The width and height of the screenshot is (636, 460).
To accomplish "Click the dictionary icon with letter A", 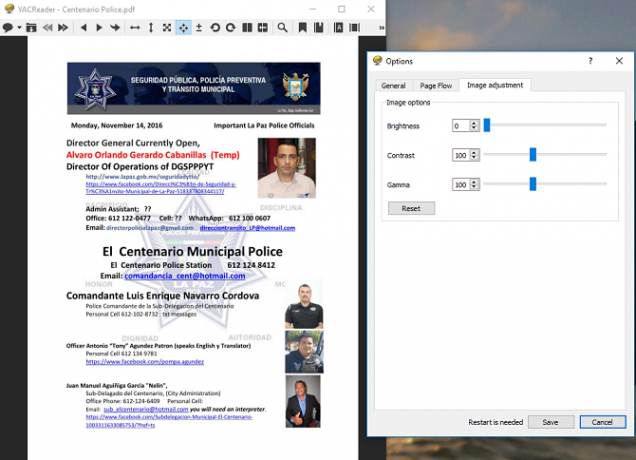I will pos(338,28).
